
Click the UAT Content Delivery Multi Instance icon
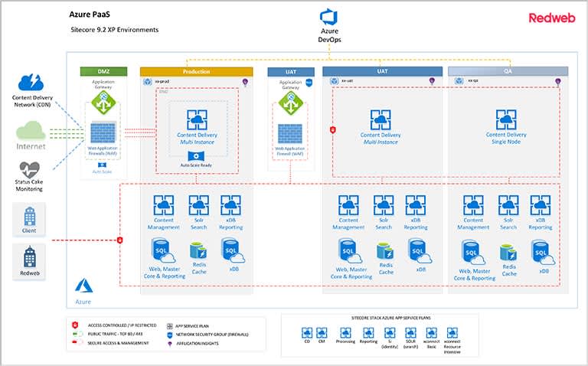pyautogui.click(x=381, y=120)
